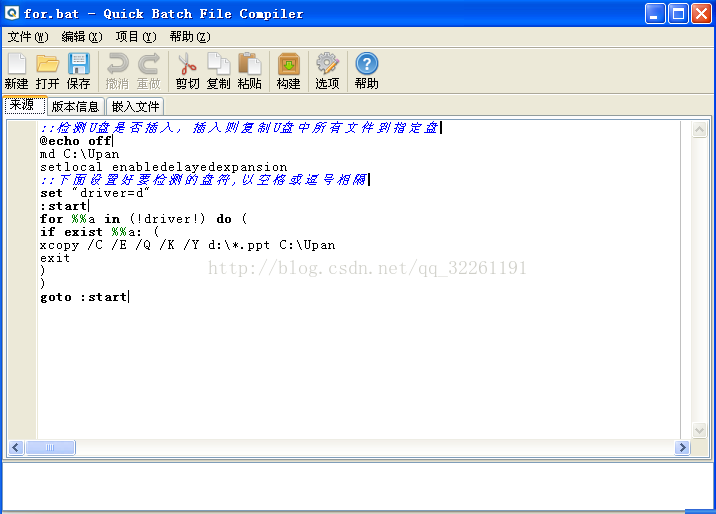Open a file with the 打开 icon
The width and height of the screenshot is (716, 514).
pos(47,71)
